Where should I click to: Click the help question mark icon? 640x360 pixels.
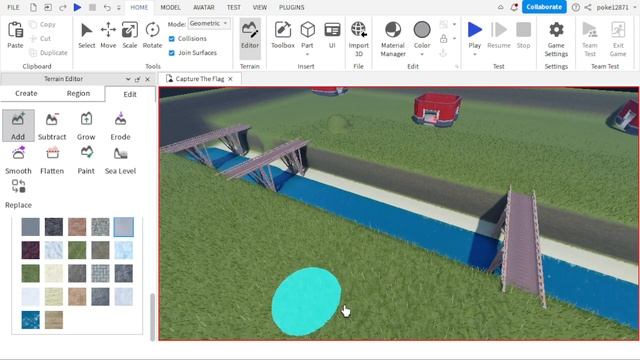click(x=576, y=7)
